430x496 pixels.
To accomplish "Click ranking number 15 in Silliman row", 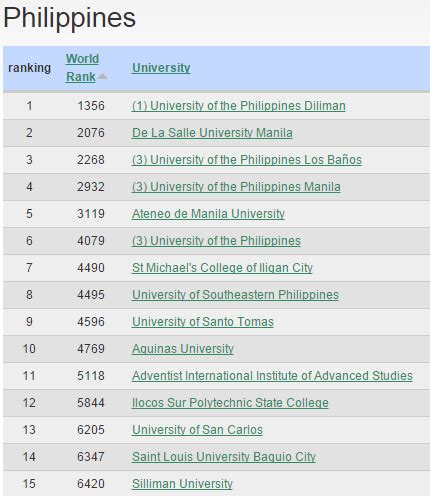I will point(29,484).
